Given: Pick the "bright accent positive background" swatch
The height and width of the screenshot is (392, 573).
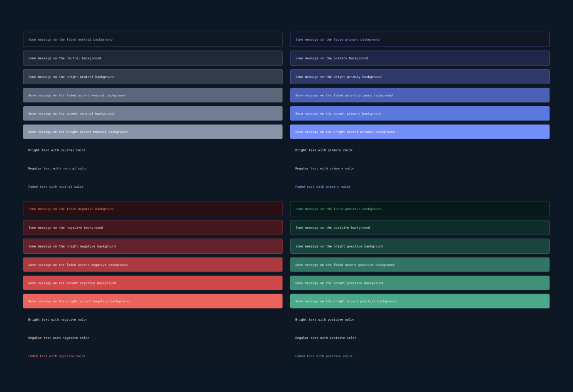Looking at the screenshot, I should [420, 301].
